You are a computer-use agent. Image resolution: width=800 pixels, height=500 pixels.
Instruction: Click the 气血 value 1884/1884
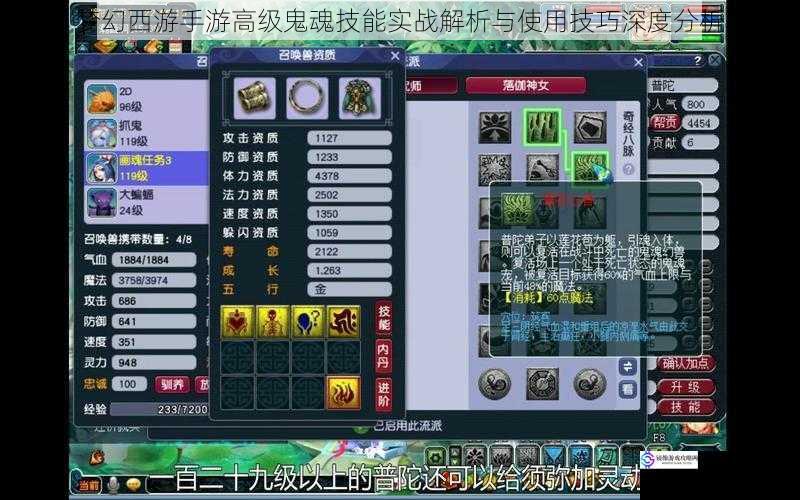tap(154, 260)
